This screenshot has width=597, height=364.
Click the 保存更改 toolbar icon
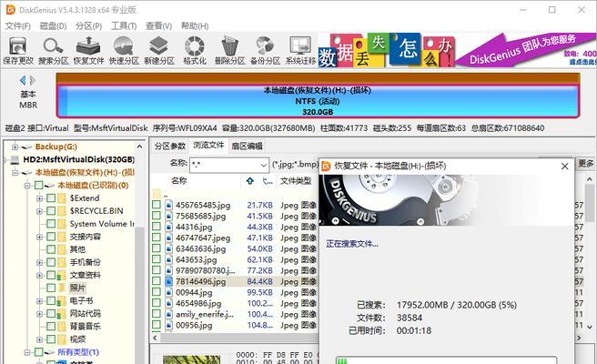pyautogui.click(x=17, y=47)
